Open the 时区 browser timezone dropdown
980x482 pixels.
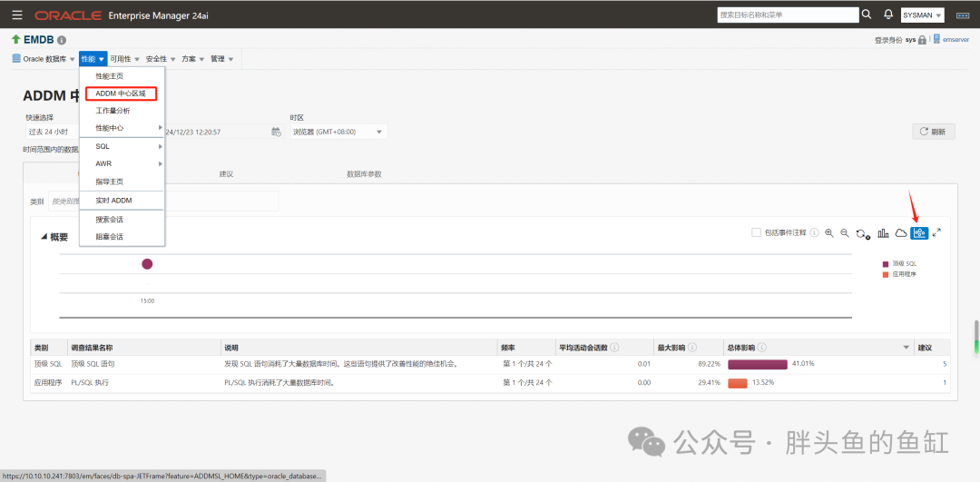point(338,132)
